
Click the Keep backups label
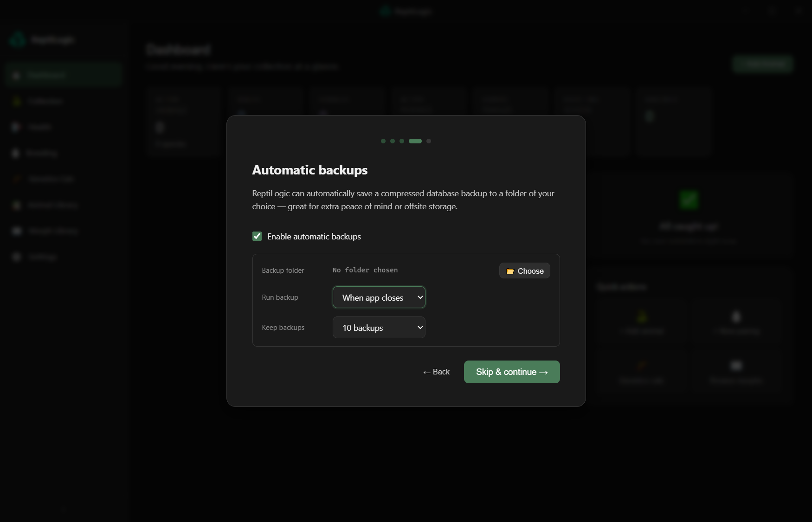(x=283, y=328)
